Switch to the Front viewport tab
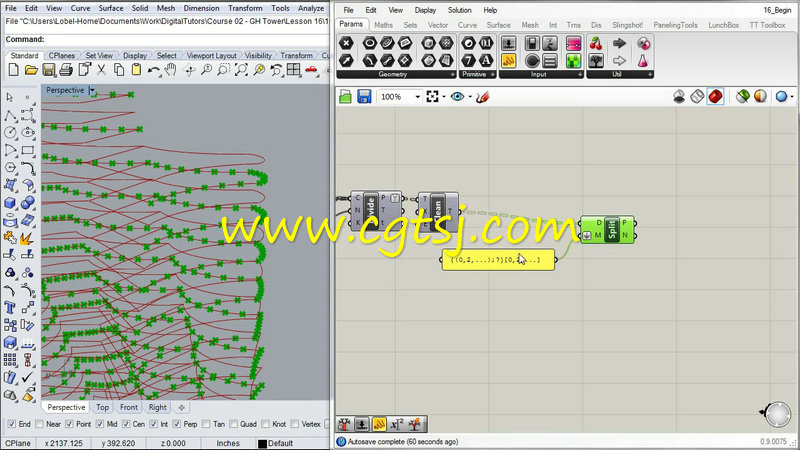This screenshot has height=450, width=800. pos(129,407)
